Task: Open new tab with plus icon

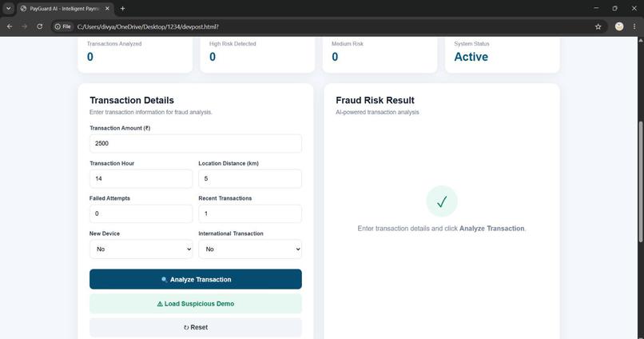Action: (x=122, y=8)
